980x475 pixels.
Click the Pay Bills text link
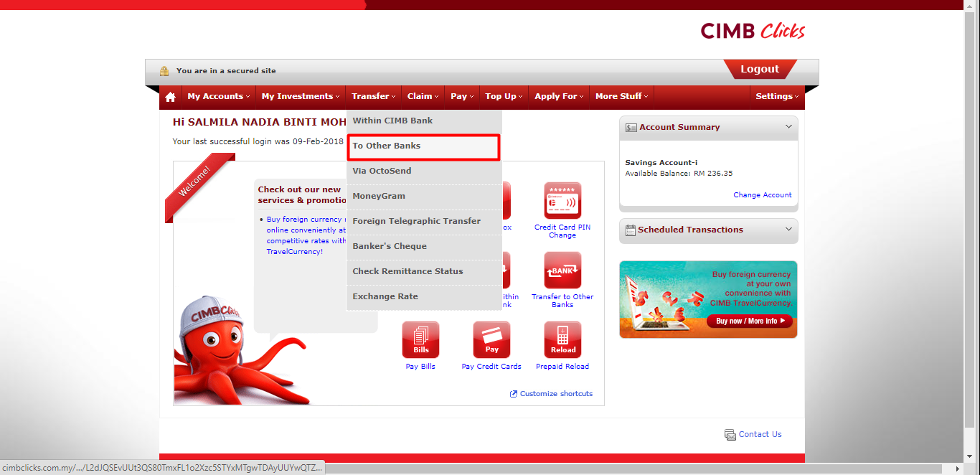(420, 367)
